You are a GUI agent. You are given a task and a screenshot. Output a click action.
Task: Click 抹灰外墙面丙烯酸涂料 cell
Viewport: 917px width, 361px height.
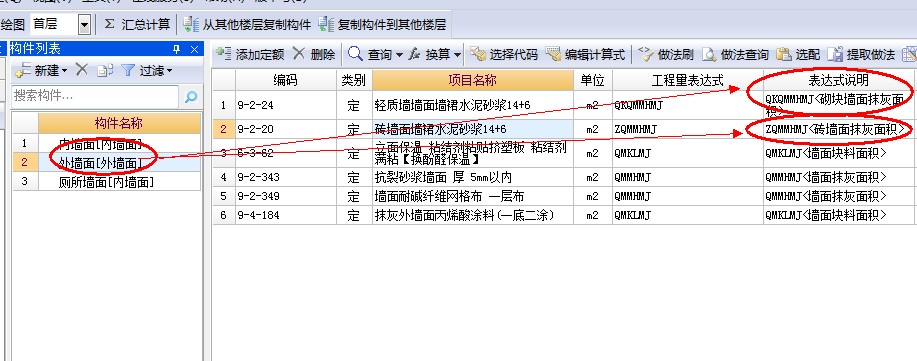(473, 215)
